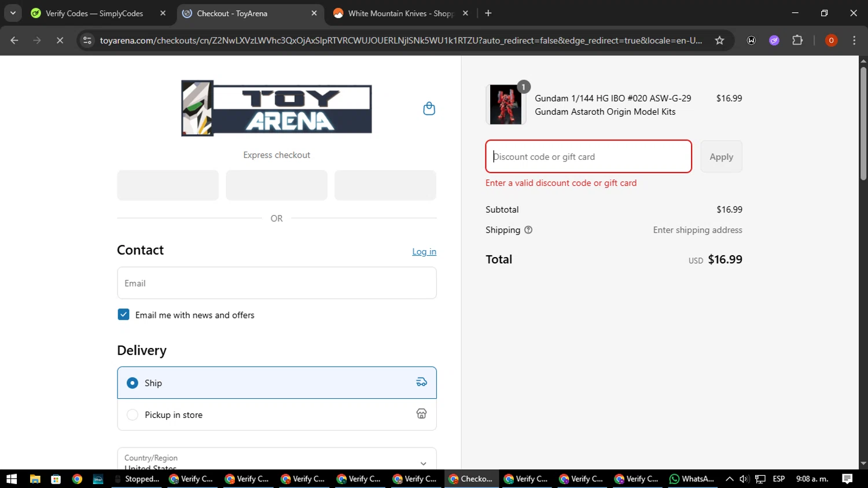This screenshot has width=868, height=488.
Task: Click the Enter shipping address text
Action: tap(697, 230)
